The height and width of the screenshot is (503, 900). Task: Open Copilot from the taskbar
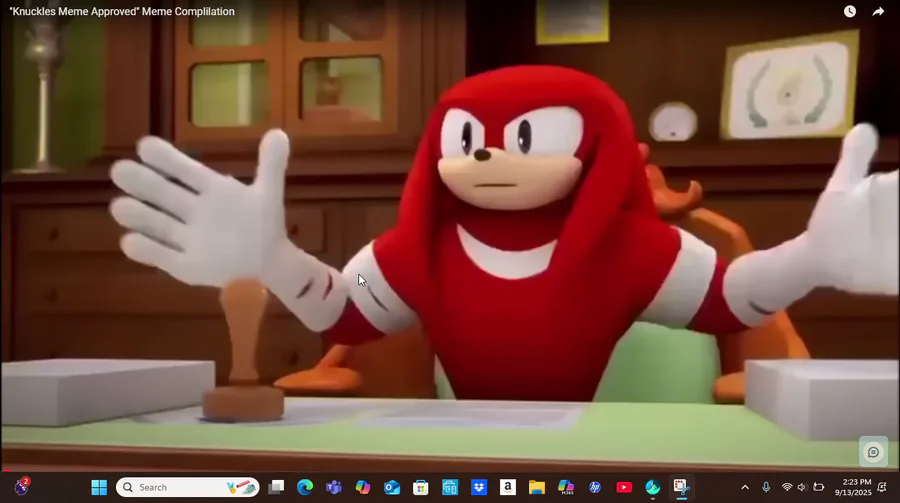pyautogui.click(x=363, y=487)
